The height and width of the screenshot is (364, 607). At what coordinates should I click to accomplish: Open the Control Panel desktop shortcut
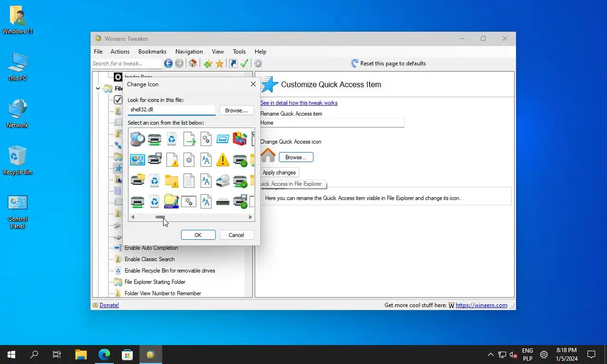tap(18, 211)
